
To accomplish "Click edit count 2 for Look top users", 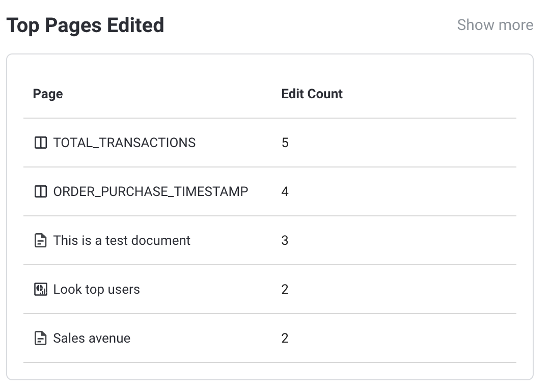I will 285,290.
